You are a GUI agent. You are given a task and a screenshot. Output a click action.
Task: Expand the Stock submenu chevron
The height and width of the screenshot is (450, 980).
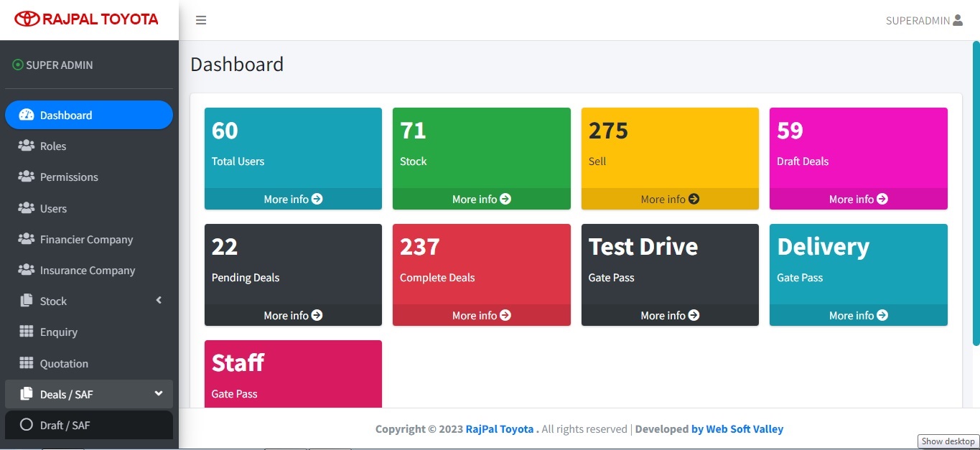(159, 301)
